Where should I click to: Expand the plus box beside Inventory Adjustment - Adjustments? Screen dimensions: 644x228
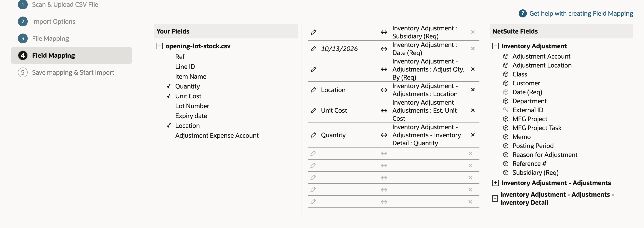point(495,183)
